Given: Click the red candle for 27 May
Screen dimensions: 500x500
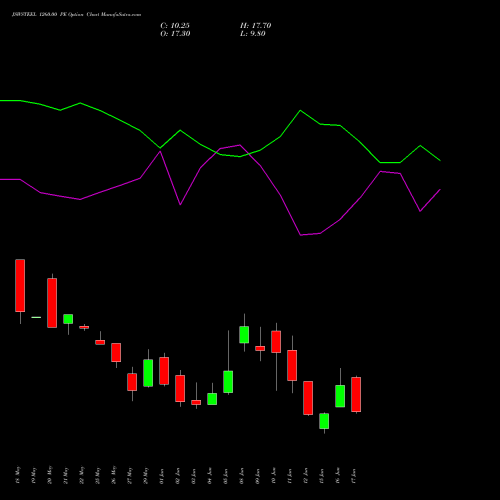Looking at the screenshot, I should click(x=132, y=382).
